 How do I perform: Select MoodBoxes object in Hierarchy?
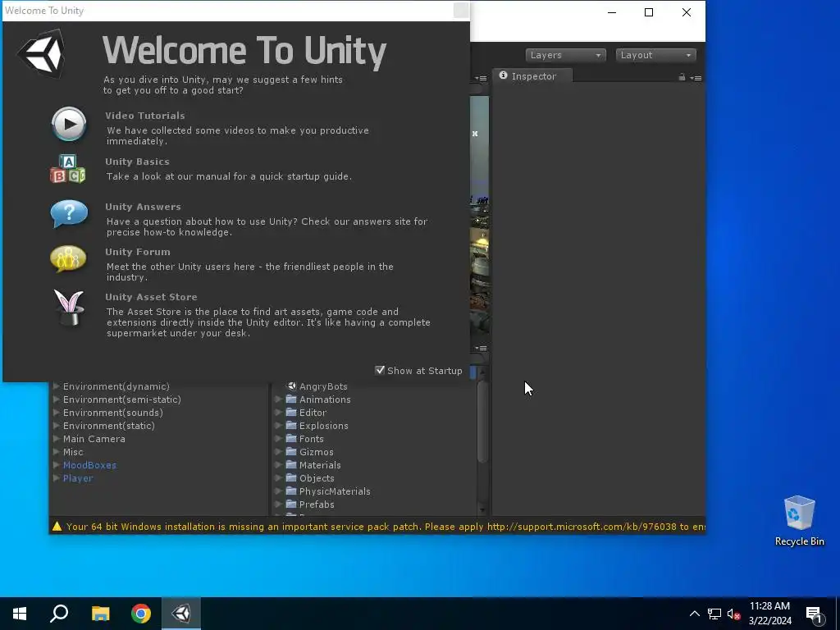pos(89,465)
